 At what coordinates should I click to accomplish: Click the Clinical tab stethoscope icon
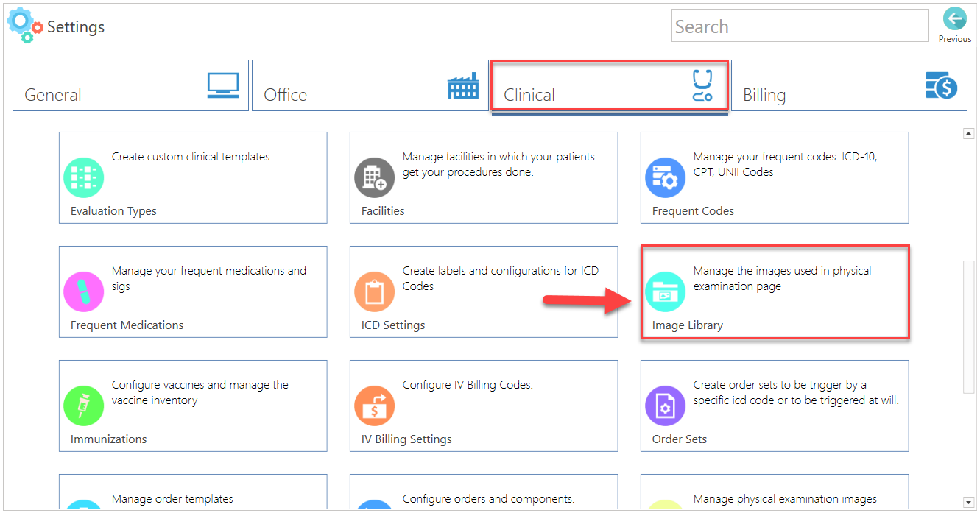point(702,85)
